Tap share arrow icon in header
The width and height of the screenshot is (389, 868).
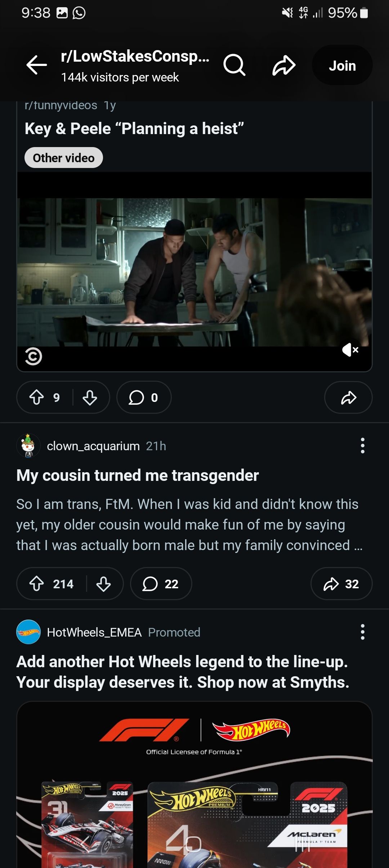point(284,65)
